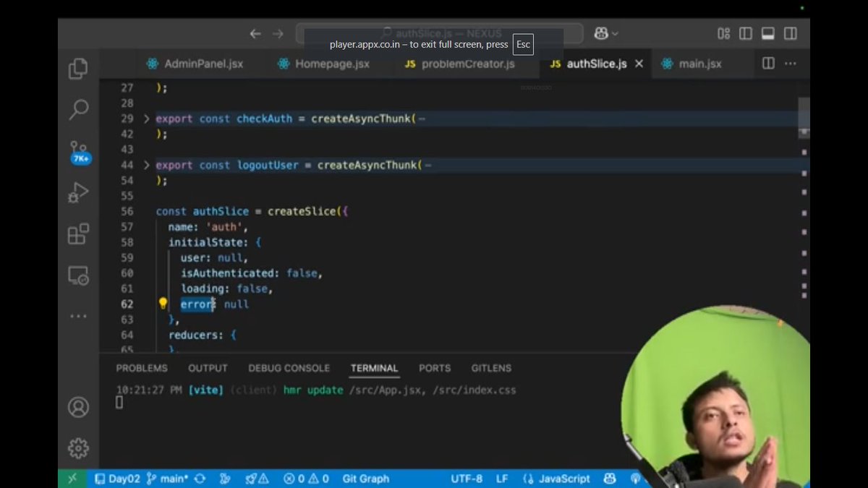Click the main* branch indicator

click(158, 478)
